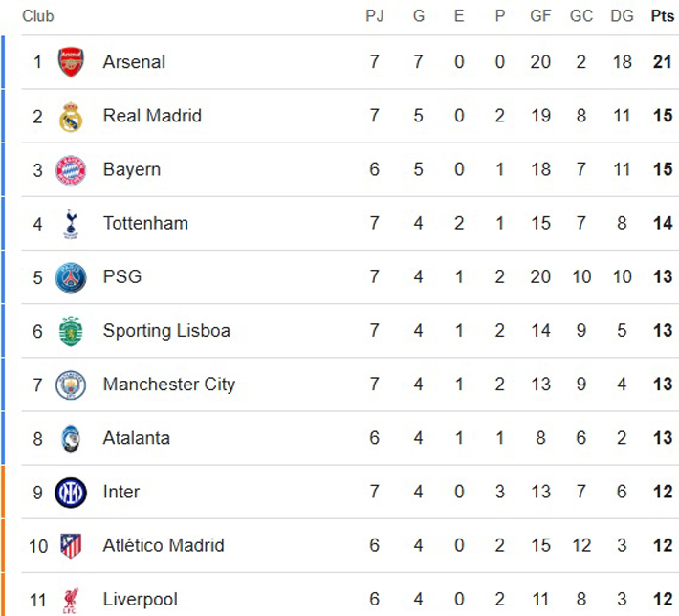Click the Club column header
Viewport: 679px width, 616px height.
pos(38,16)
